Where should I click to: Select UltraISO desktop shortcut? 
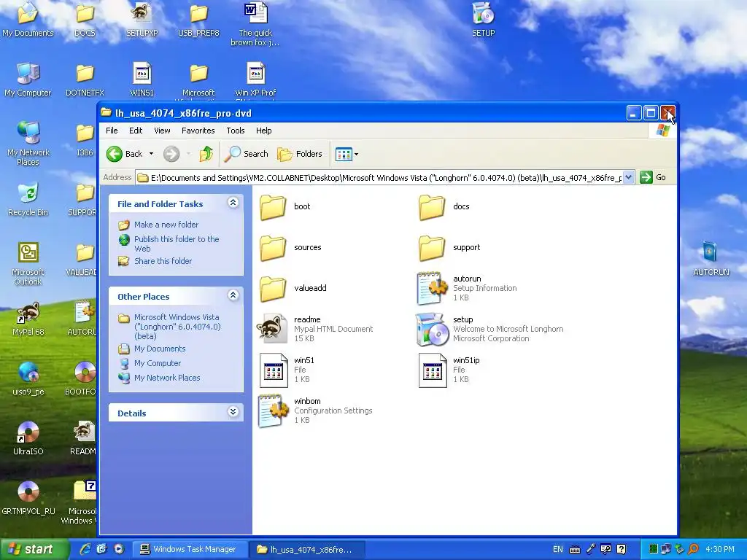point(28,438)
